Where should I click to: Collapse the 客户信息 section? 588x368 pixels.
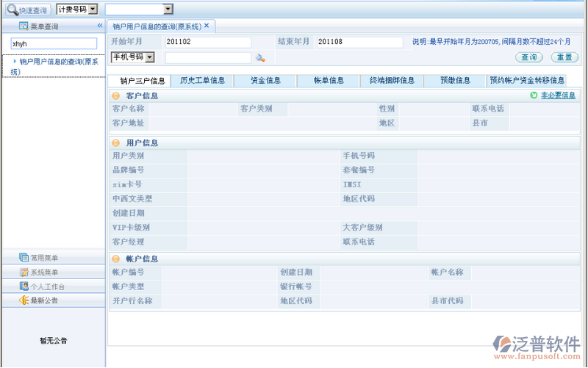tap(116, 96)
